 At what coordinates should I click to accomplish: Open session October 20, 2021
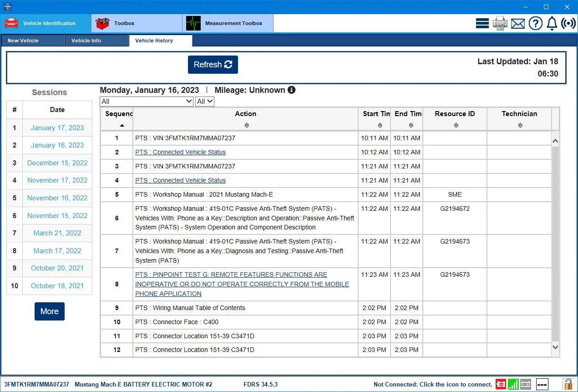click(x=57, y=268)
